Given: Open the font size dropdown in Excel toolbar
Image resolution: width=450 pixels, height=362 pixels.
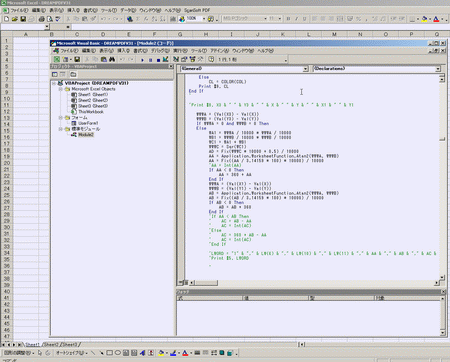Looking at the screenshot, I should 279,19.
